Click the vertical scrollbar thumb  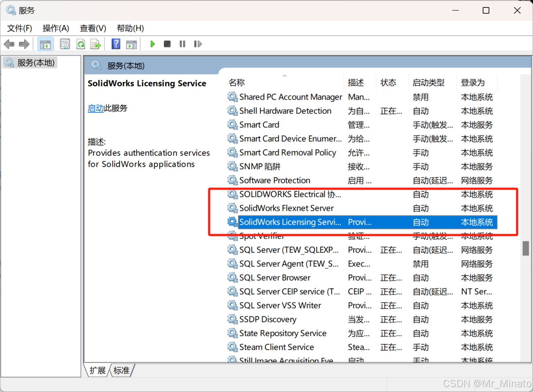point(525,248)
